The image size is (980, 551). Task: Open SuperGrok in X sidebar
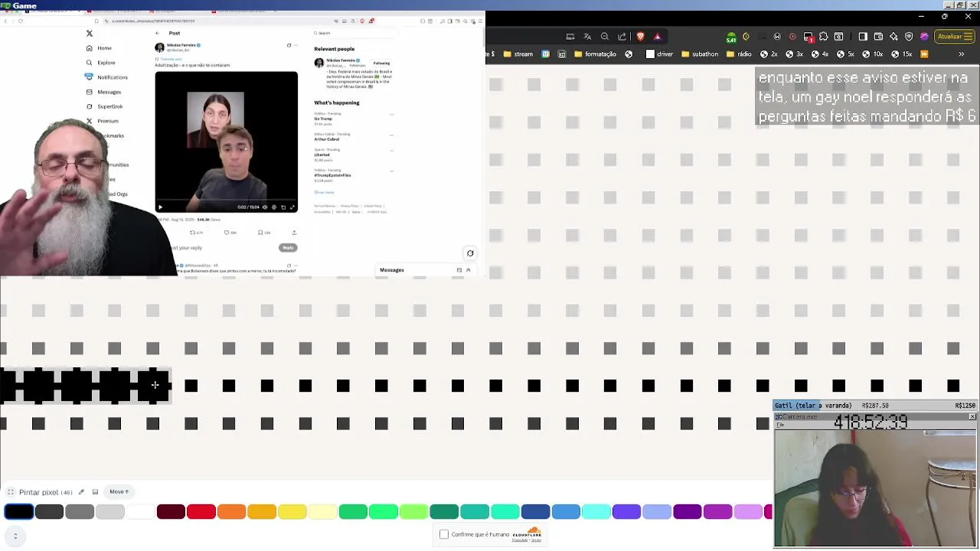click(x=104, y=106)
